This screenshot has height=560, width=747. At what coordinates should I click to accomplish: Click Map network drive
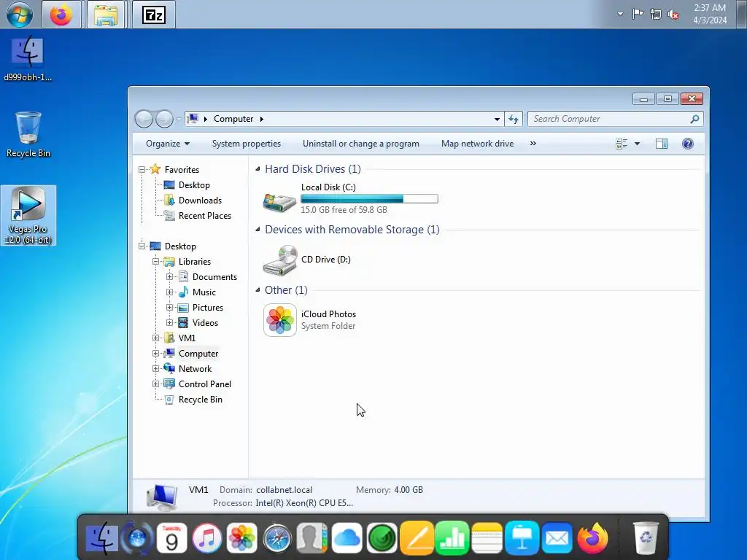[477, 144]
